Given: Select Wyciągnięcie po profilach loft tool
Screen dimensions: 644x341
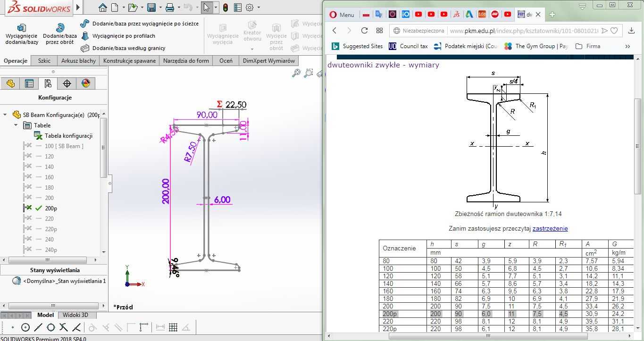Looking at the screenshot, I should pos(118,36).
